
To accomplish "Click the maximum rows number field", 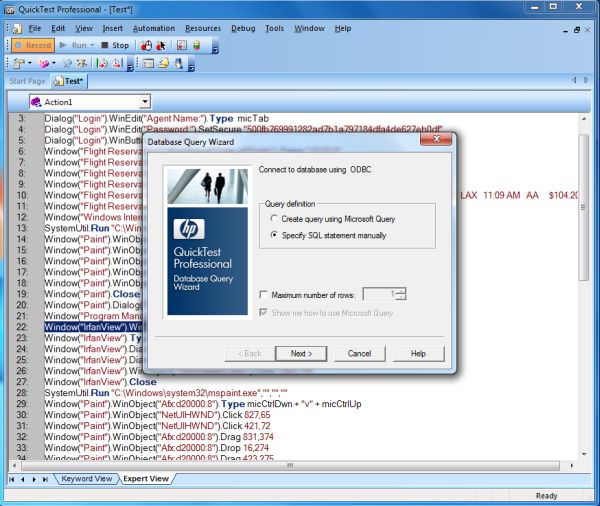I will coord(379,294).
